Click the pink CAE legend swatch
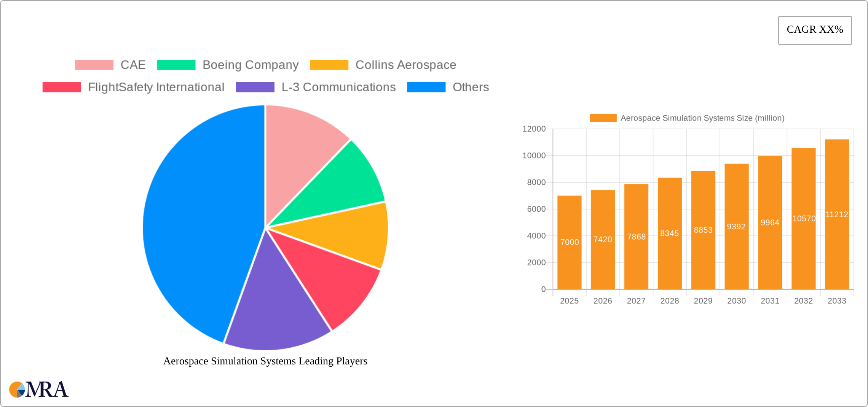The height and width of the screenshot is (407, 868). click(94, 65)
